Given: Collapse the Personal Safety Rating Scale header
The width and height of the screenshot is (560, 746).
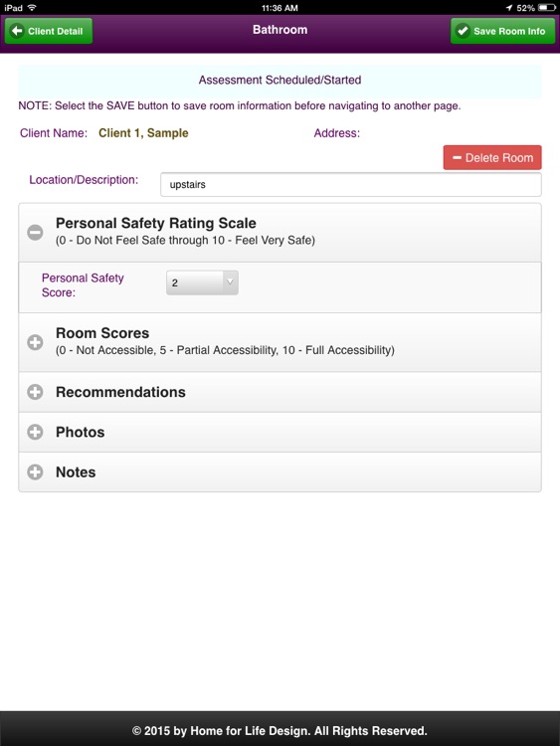Looking at the screenshot, I should (280, 233).
